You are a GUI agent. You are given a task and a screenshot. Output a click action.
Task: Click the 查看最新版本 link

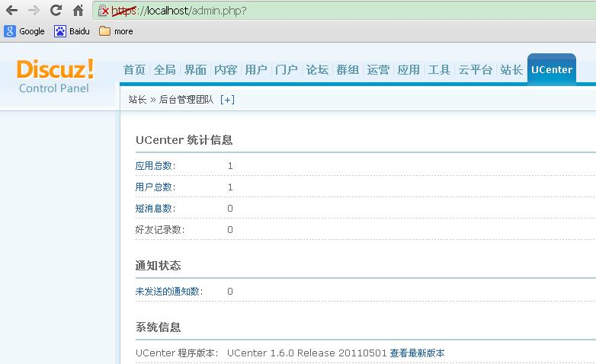tap(417, 353)
